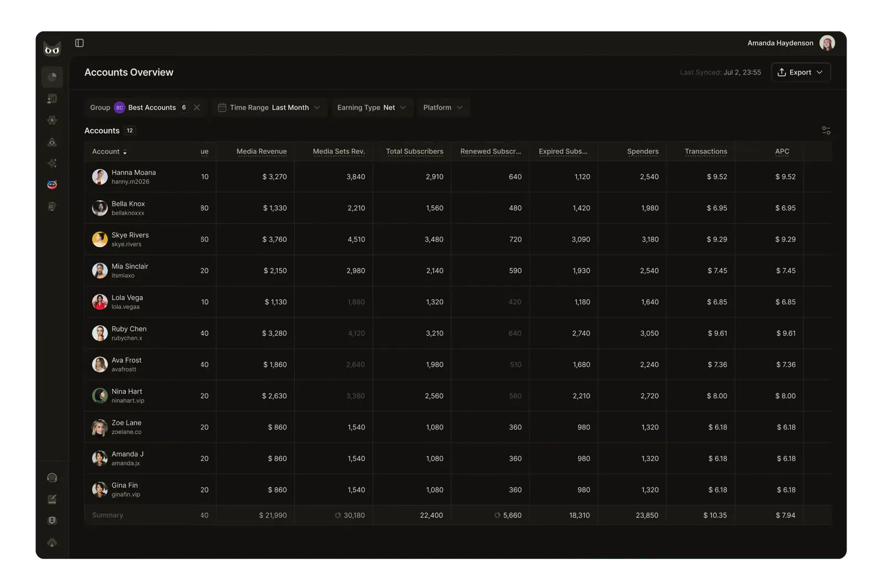Viewport: 883px width, 588px height.
Task: Click the Best Accounts group chip
Action: click(145, 108)
